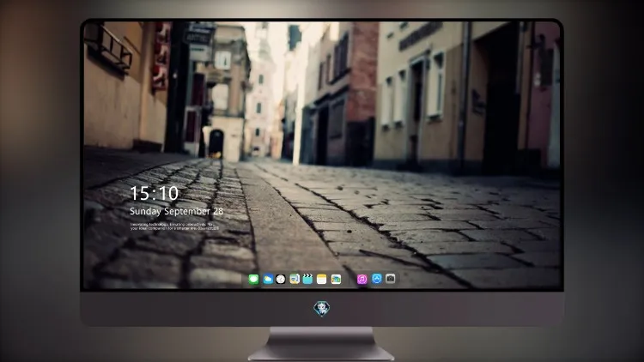The image size is (644, 362).
Task: Open the blue App Store icon in the dock
Action: (377, 279)
